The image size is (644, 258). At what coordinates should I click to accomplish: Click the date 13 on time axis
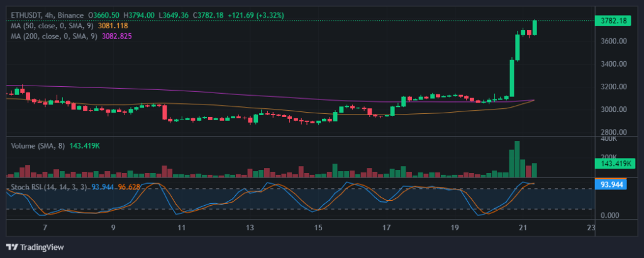coord(250,227)
